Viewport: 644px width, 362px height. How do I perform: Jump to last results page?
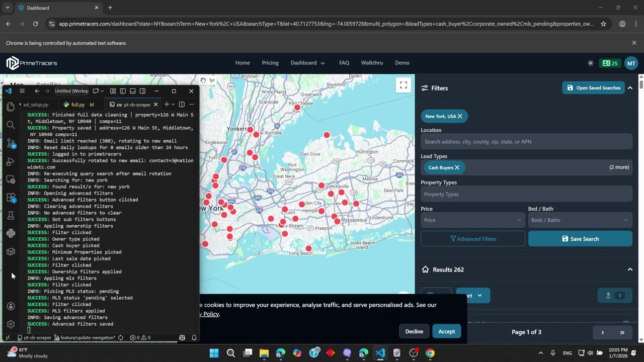622,332
